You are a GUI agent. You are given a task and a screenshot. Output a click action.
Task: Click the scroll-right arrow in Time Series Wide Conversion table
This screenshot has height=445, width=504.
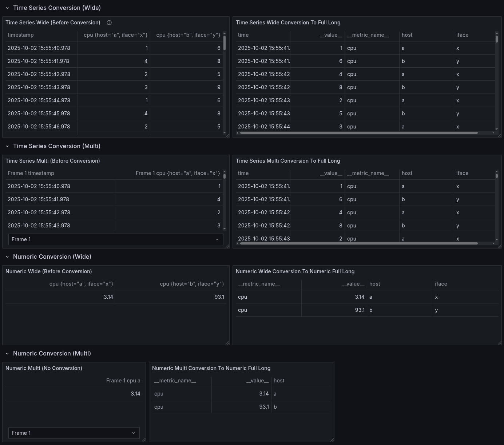[493, 133]
